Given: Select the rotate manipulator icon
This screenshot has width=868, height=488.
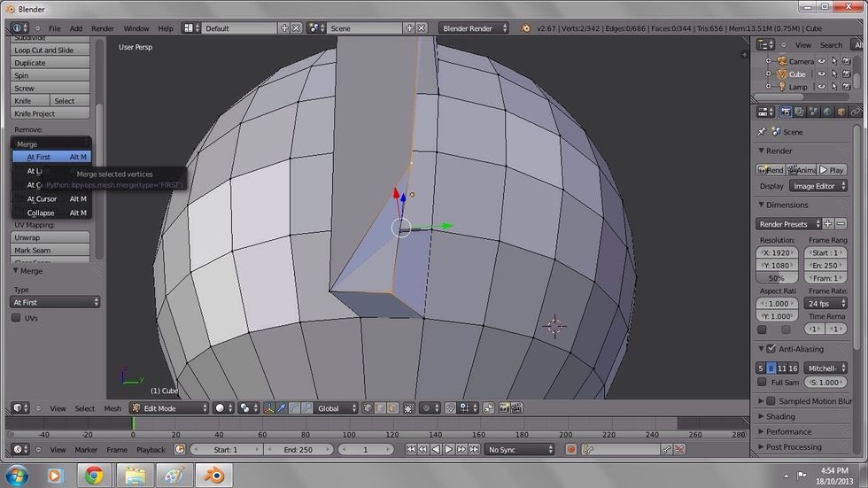Looking at the screenshot, I should click(294, 408).
